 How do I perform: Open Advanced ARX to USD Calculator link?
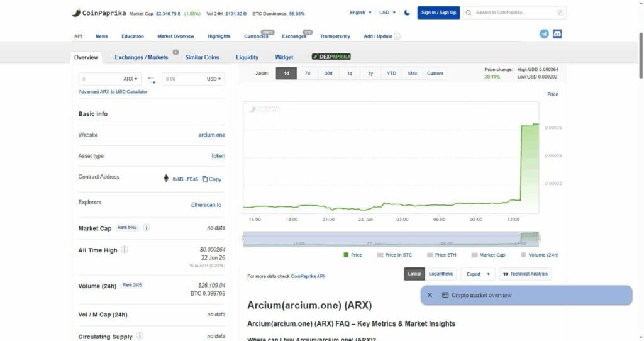[113, 92]
